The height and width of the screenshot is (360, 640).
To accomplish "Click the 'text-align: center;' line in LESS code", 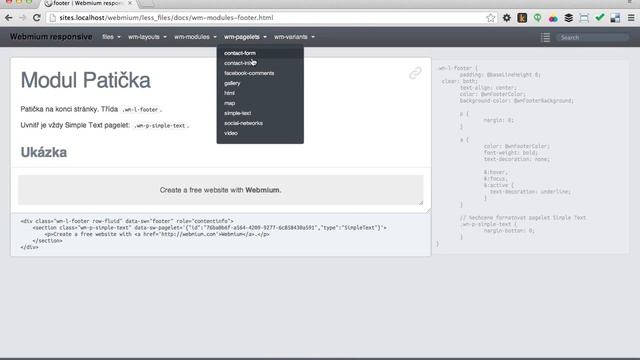I will pos(488,88).
